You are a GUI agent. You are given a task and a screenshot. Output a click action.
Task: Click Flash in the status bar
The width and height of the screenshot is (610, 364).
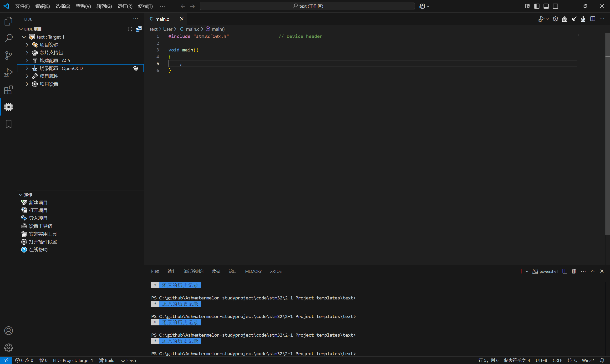(x=128, y=360)
